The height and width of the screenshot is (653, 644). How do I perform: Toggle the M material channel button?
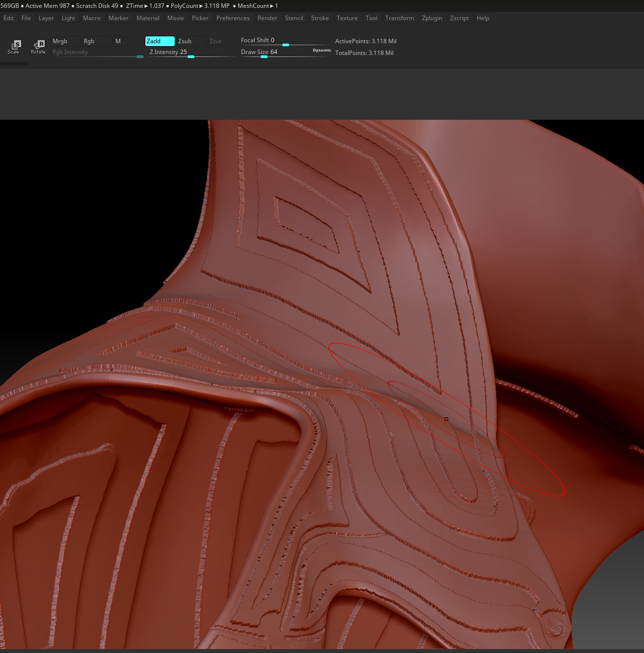pos(120,41)
